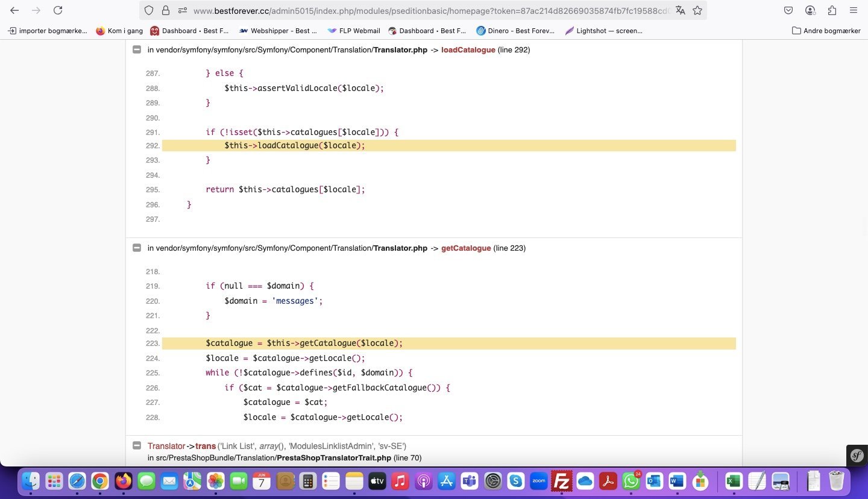Switch to Firefox in the Dock

click(x=124, y=481)
